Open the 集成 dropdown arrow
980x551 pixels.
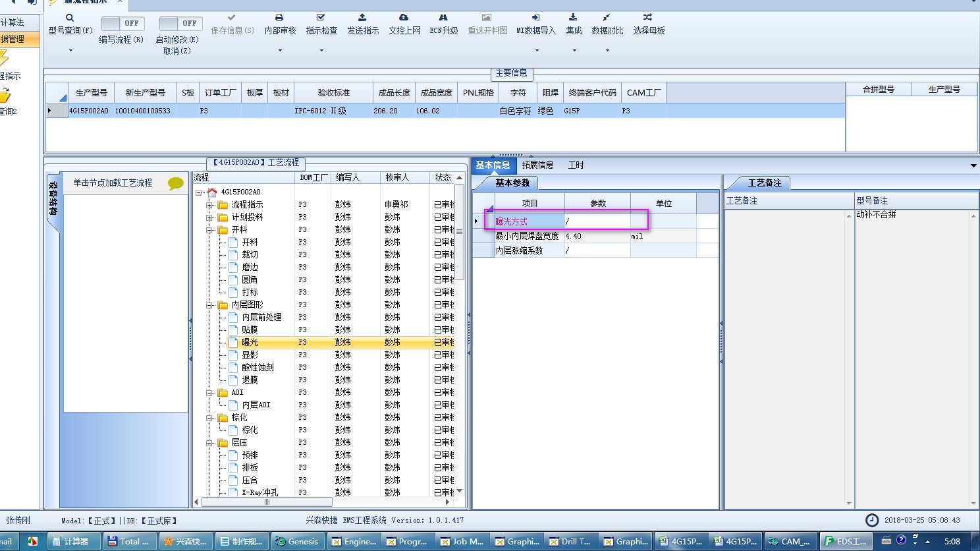(x=574, y=50)
